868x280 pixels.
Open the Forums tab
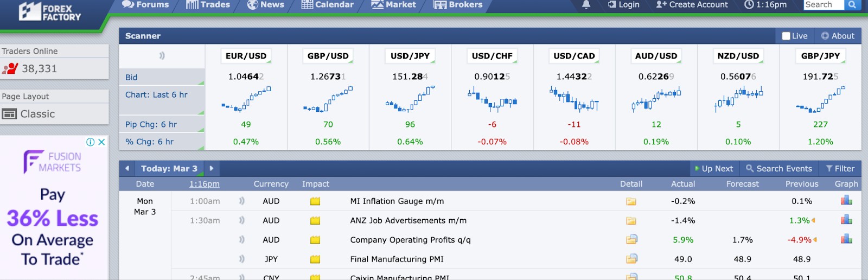click(145, 5)
